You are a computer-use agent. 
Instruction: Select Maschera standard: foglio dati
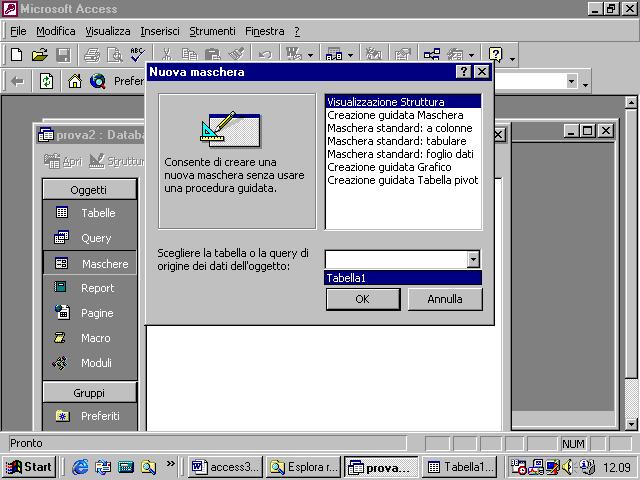[403, 154]
